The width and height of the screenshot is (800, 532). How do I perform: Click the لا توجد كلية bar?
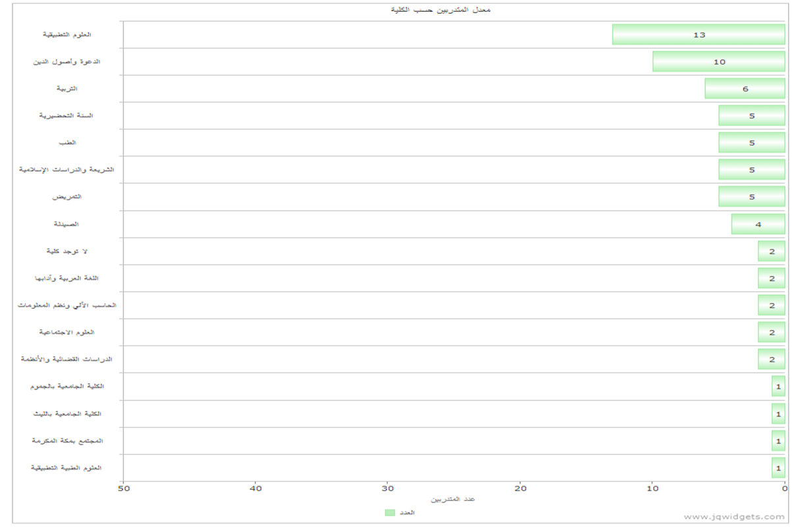(772, 251)
